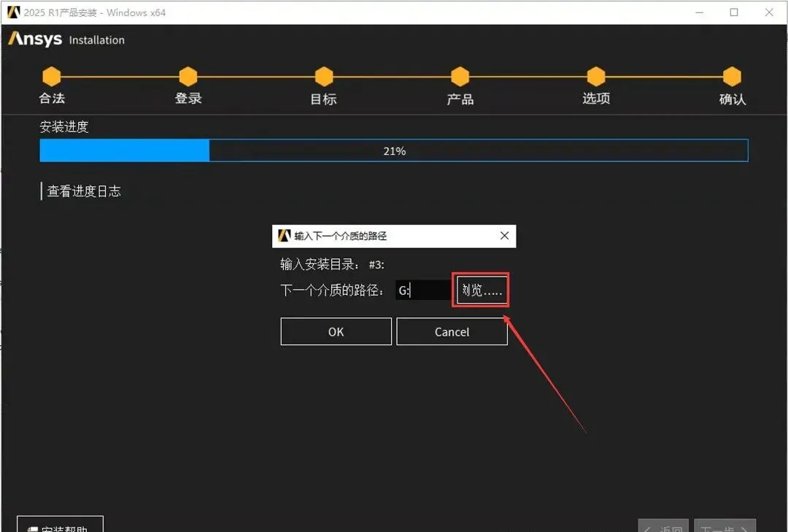
Task: Select the 产品 step hexagon
Action: click(460, 77)
